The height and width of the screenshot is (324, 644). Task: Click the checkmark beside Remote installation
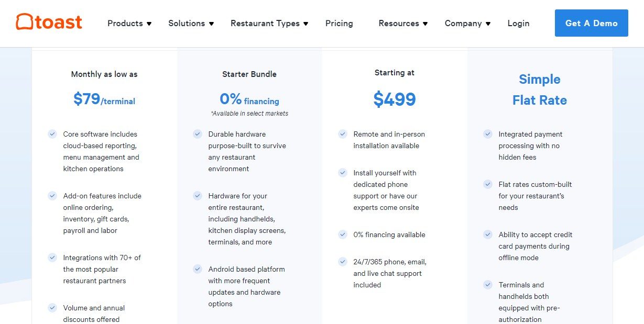click(343, 134)
